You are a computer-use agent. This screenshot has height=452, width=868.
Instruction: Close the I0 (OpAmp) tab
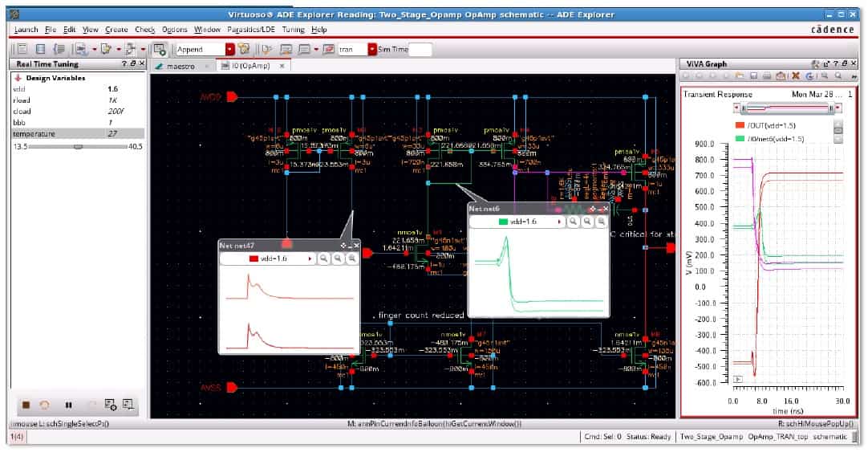coord(282,66)
